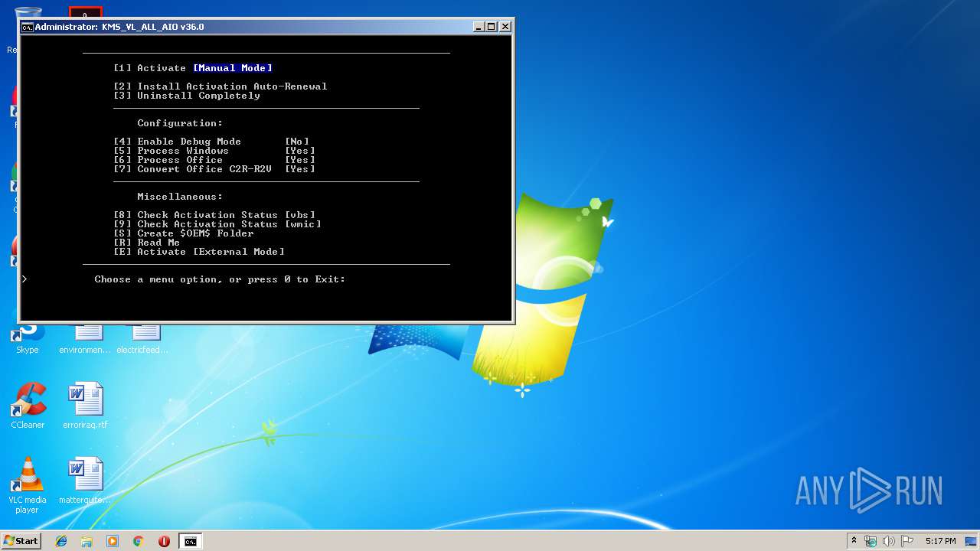Click the 'Uninstall Completely' line

pos(187,96)
